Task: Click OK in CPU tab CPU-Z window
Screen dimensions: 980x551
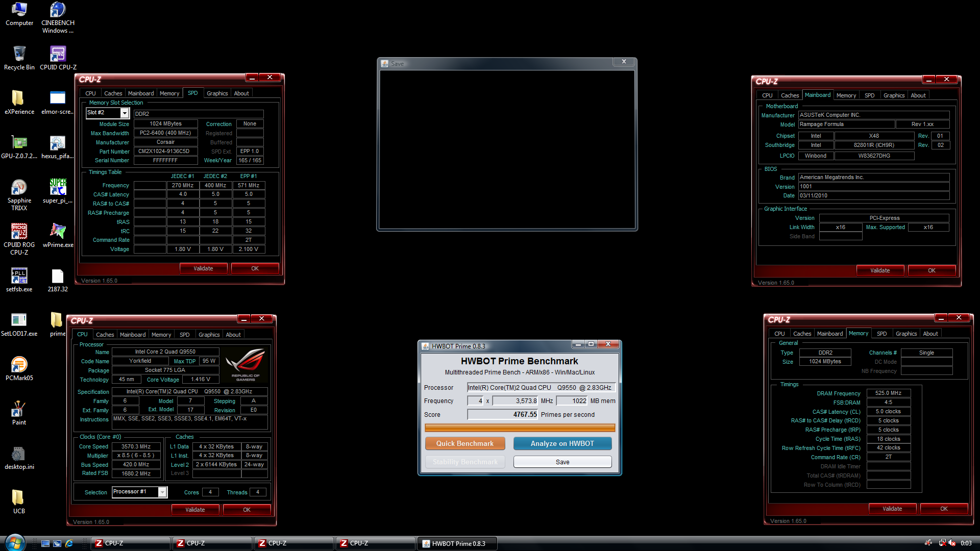Action: point(247,510)
